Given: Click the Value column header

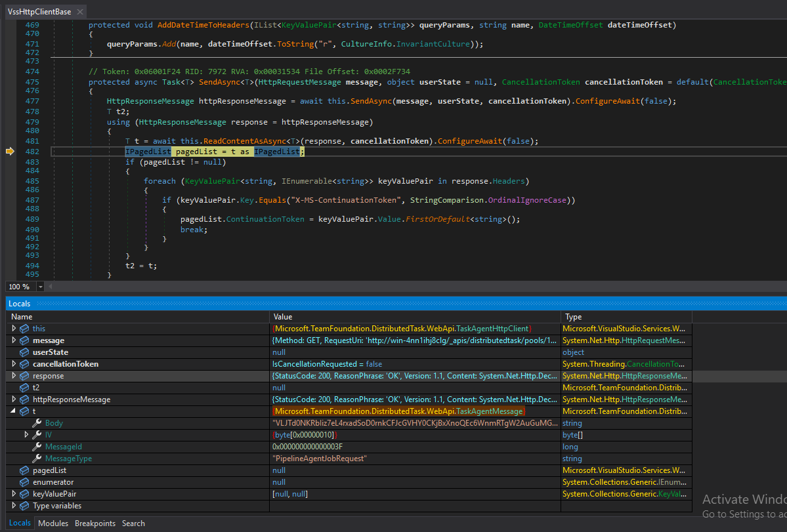Looking at the screenshot, I should 415,317.
